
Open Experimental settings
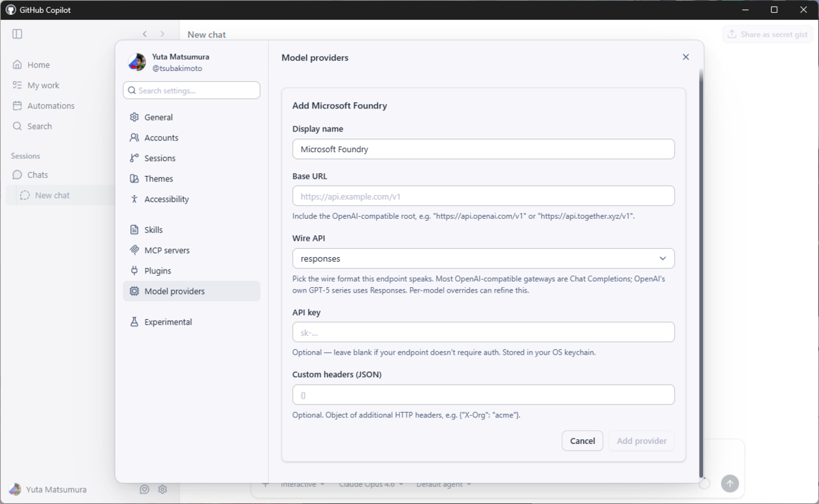coord(192,322)
